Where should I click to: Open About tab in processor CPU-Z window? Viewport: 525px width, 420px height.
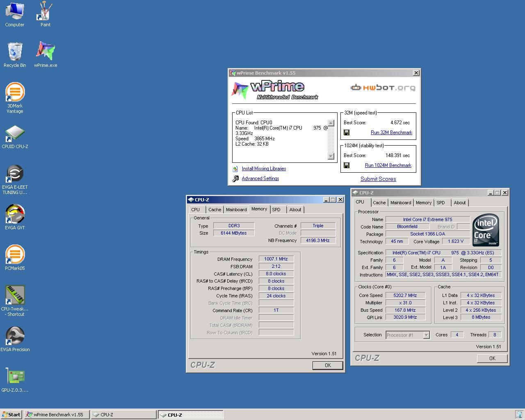coord(460,203)
